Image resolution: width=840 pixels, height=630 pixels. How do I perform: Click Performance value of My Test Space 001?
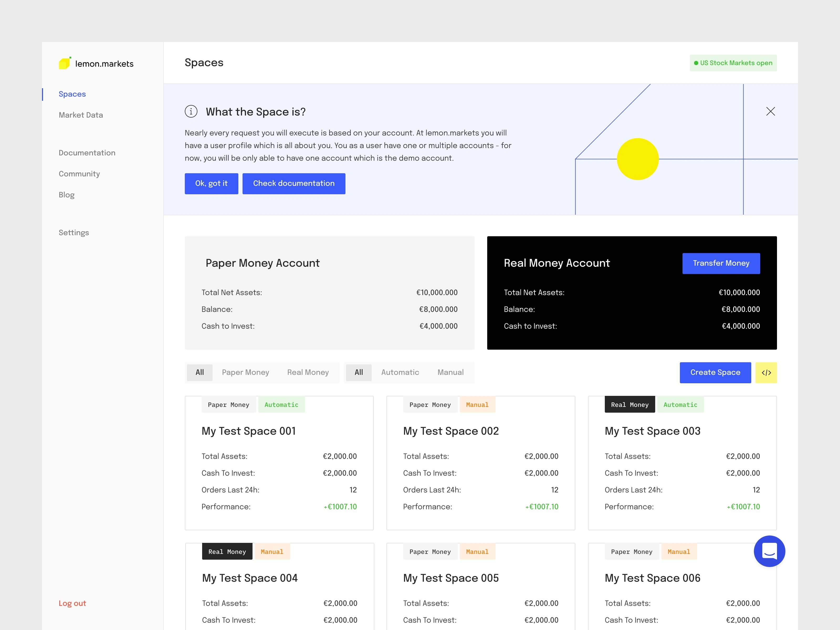[x=340, y=507]
